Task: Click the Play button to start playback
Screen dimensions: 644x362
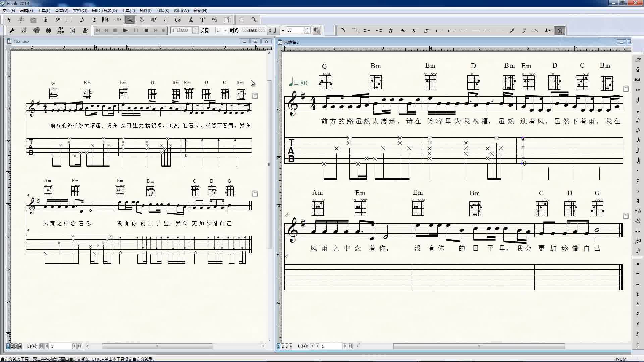Action: pos(125,30)
